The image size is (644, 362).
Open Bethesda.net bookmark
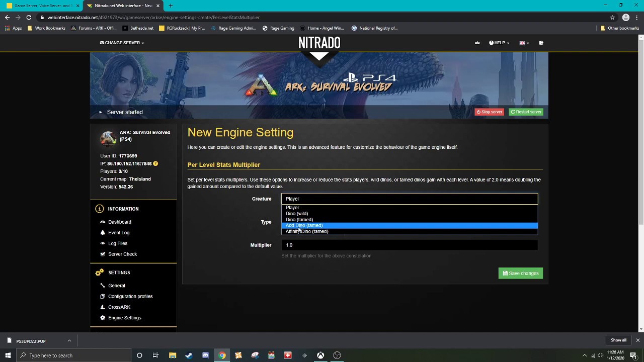(138, 28)
